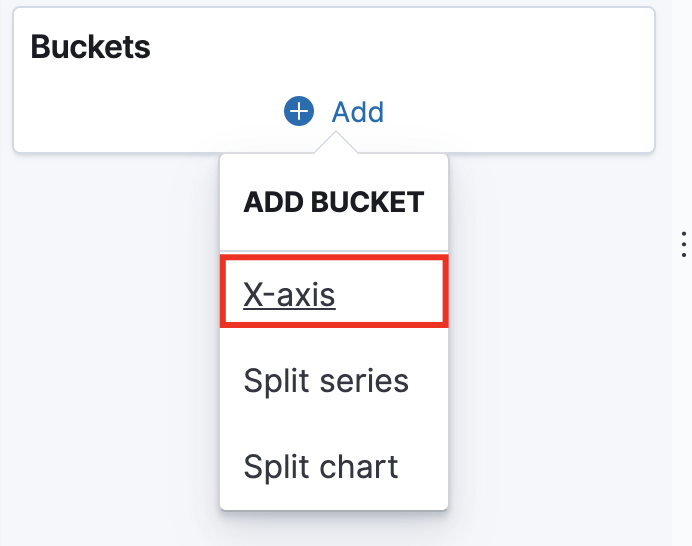Choose the Split series bucket option
This screenshot has height=546, width=692.
pyautogui.click(x=326, y=380)
